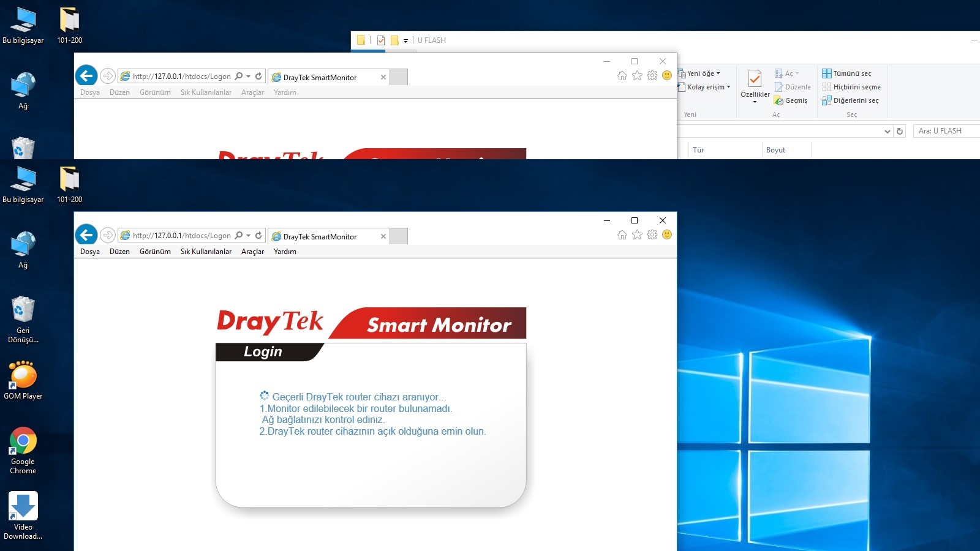The height and width of the screenshot is (551, 980).
Task: Click the Tür column header
Action: click(x=698, y=150)
